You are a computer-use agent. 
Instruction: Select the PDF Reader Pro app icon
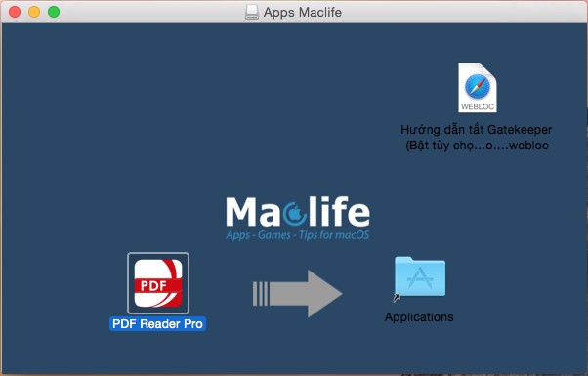pyautogui.click(x=158, y=283)
